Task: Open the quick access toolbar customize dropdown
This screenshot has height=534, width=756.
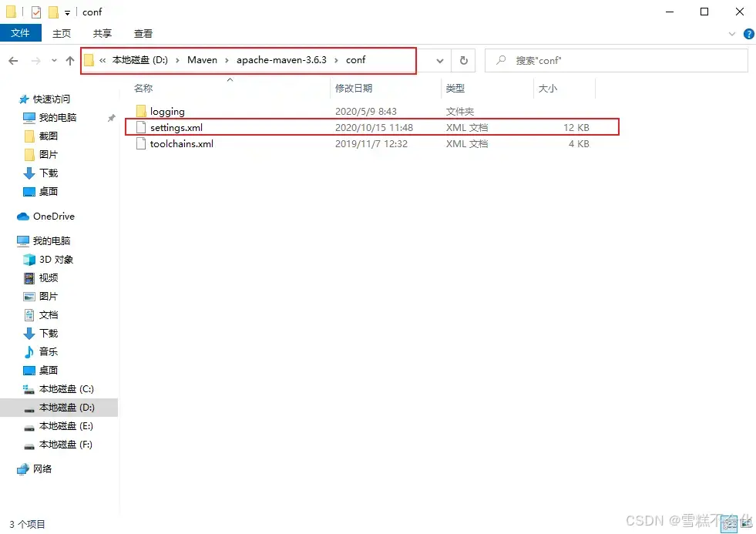Action: point(66,12)
